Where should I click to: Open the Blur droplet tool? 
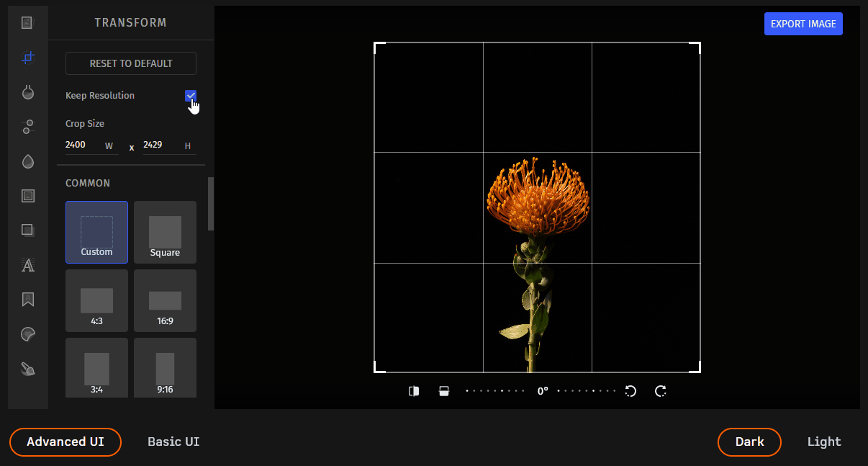point(27,161)
